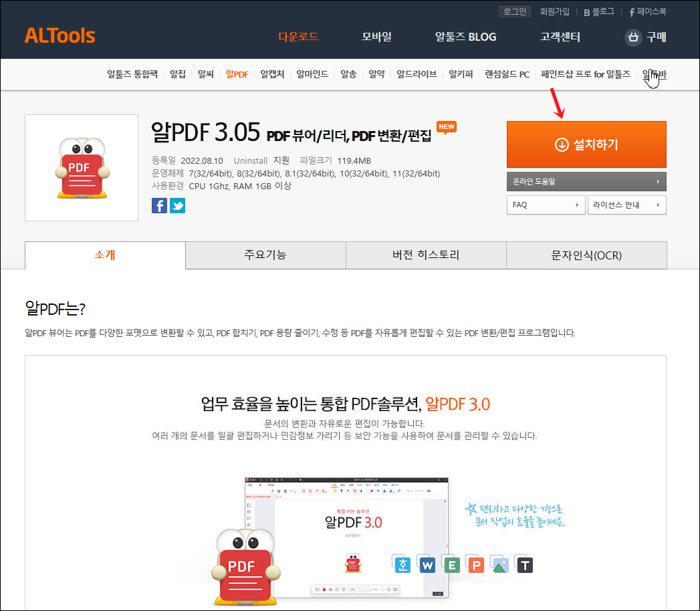Click 알드라이브 in submenu
700x611 pixels.
click(417, 74)
